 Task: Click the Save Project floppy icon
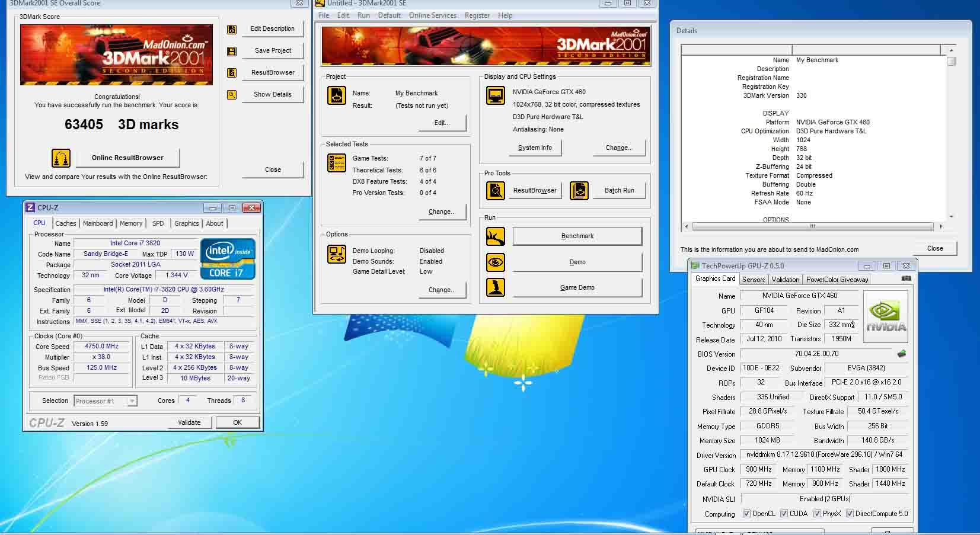232,51
